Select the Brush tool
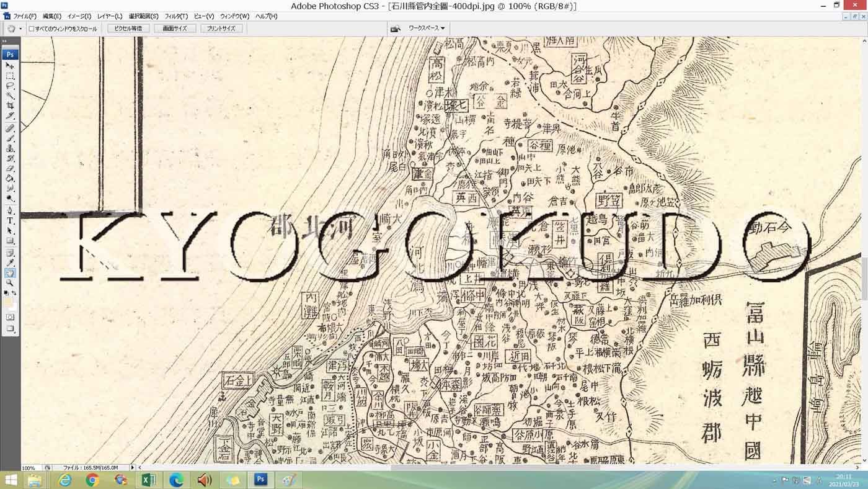 [10, 138]
